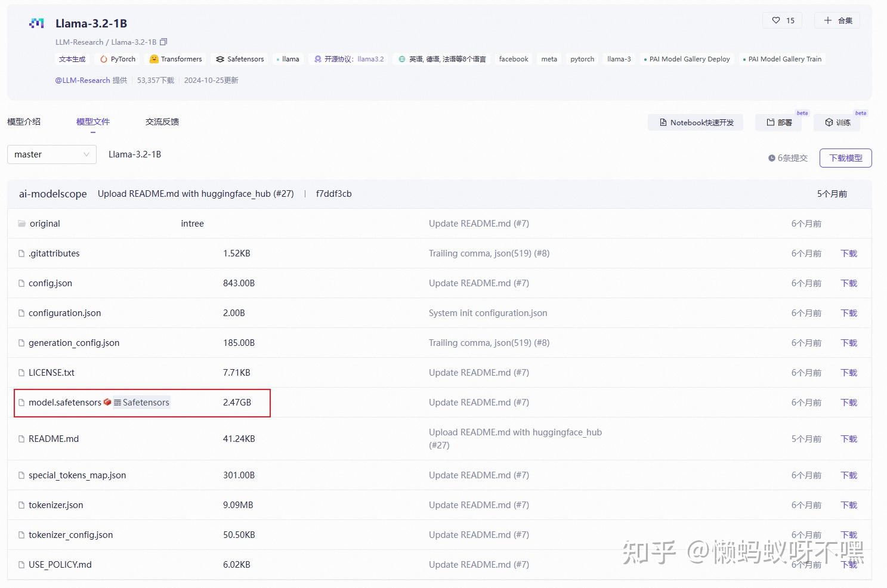Screen dimensions: 887x588
Task: Like the model using the heart button
Action: point(783,20)
